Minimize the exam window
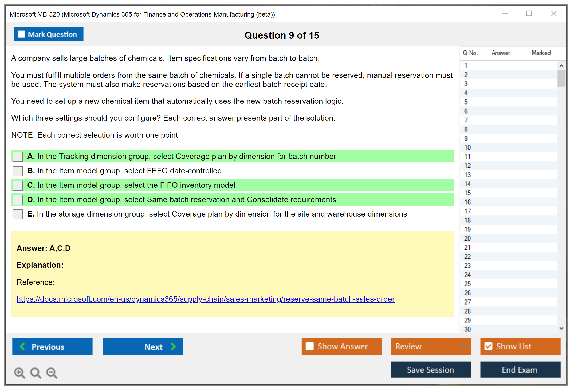 505,14
